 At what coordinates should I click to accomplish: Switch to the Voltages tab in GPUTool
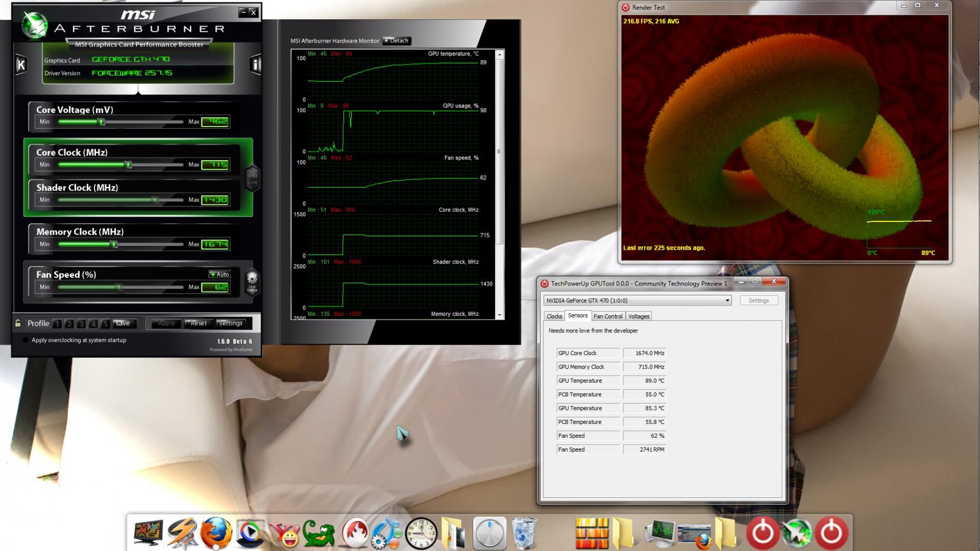point(639,316)
